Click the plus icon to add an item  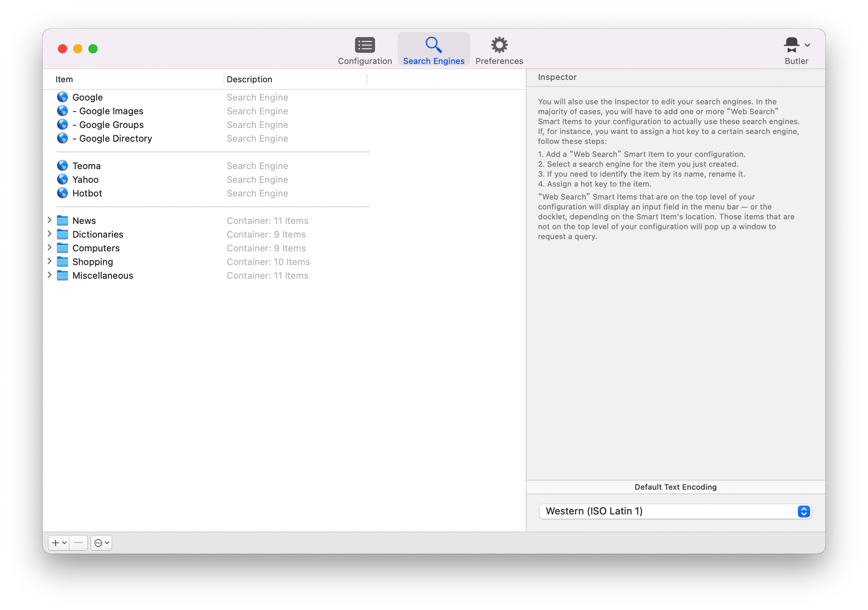56,543
